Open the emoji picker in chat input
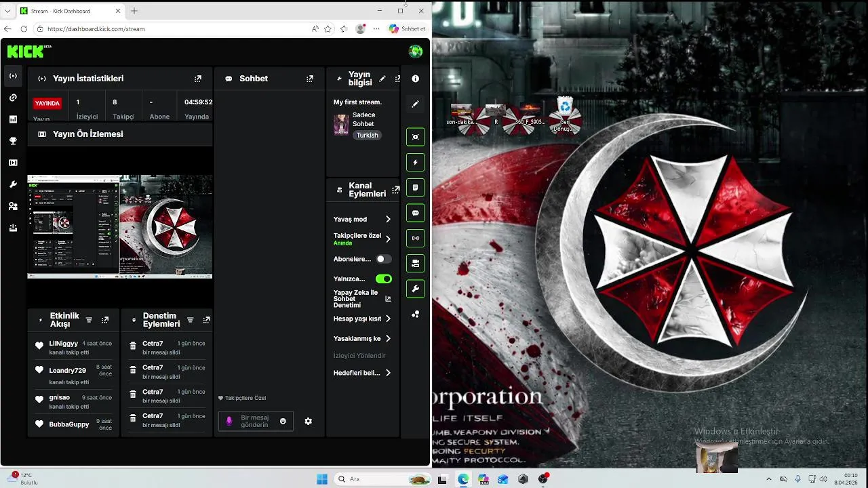The height and width of the screenshot is (488, 868). 283,421
